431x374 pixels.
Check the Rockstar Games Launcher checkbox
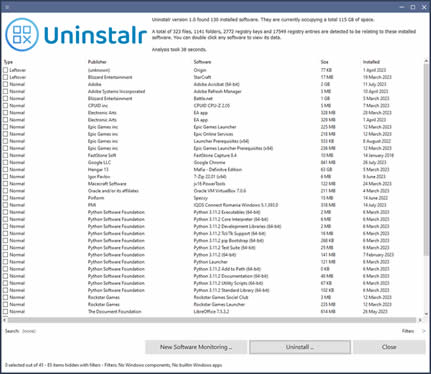6,304
